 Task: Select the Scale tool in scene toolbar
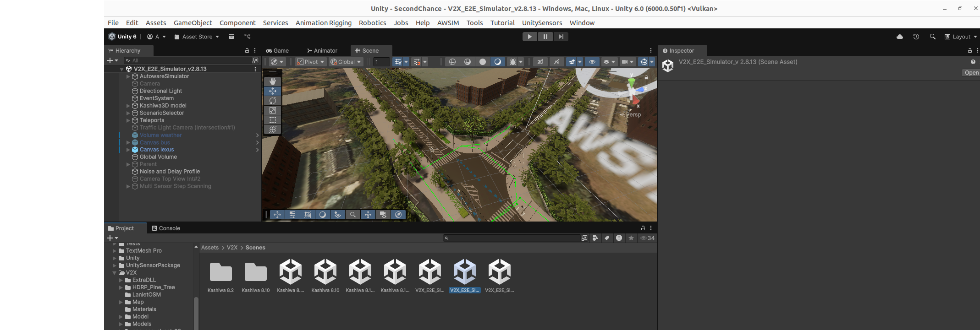click(x=272, y=110)
